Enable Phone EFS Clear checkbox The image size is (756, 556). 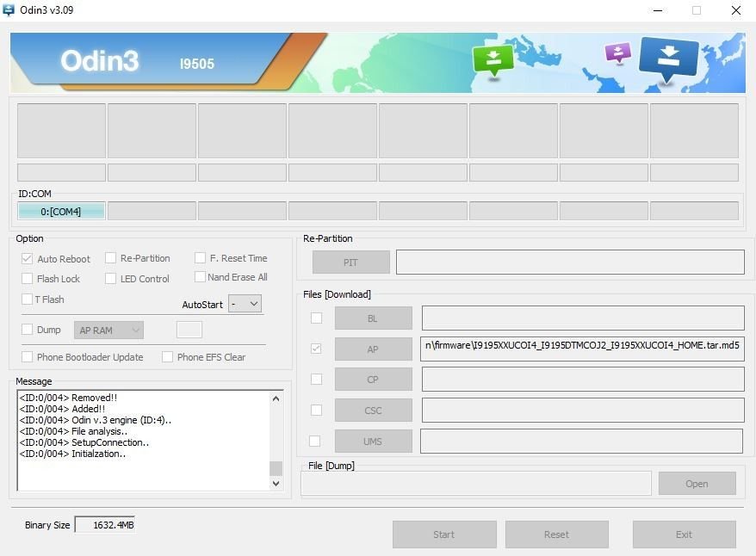[167, 356]
